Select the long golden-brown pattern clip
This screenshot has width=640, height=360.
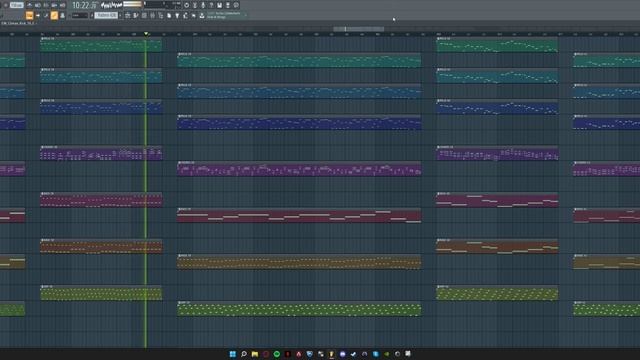point(299,262)
